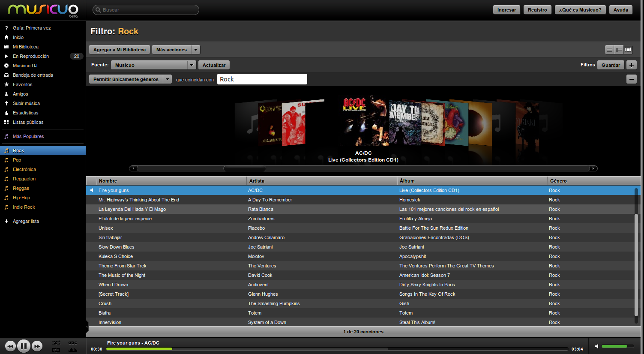Open Ayuda help

click(x=620, y=10)
